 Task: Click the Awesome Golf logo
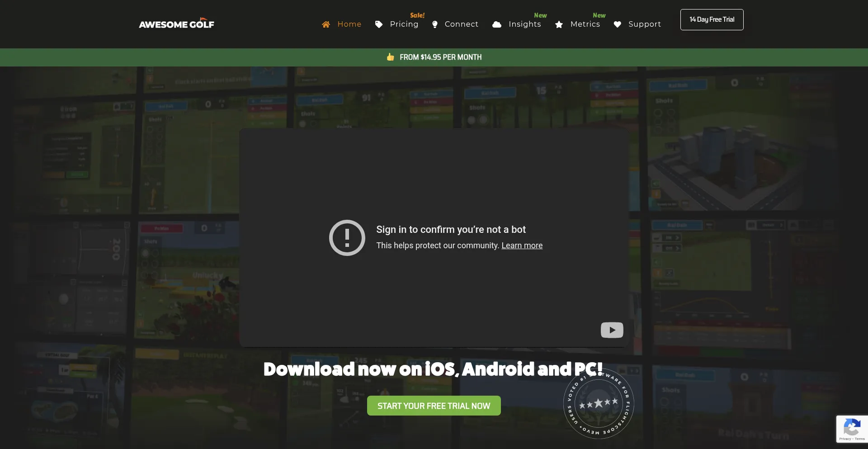(x=176, y=24)
